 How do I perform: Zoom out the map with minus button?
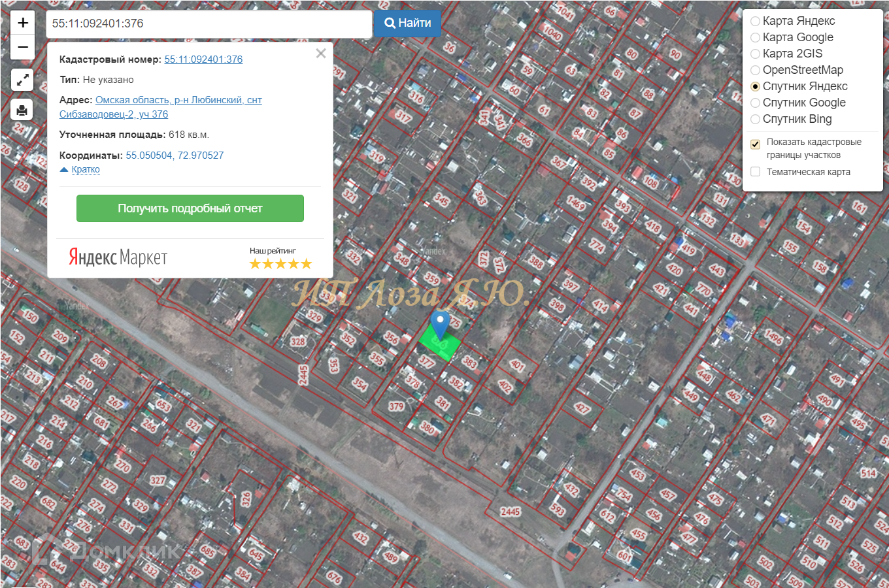pos(23,47)
